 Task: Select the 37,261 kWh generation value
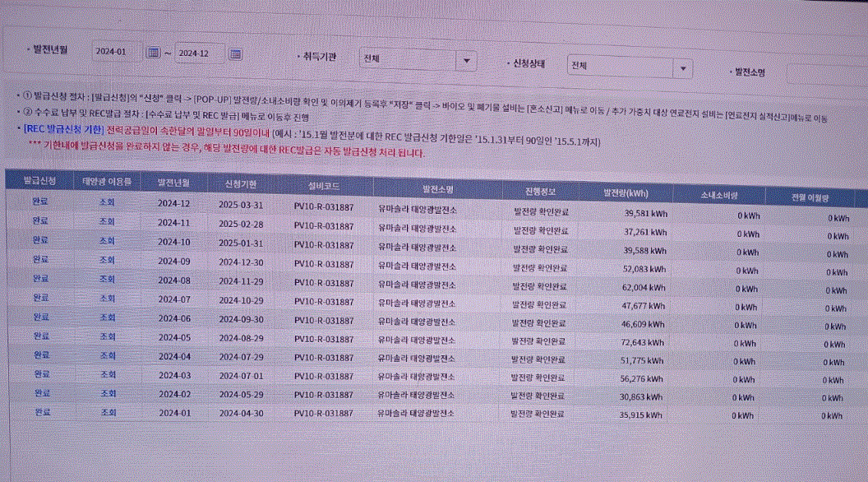click(x=645, y=232)
